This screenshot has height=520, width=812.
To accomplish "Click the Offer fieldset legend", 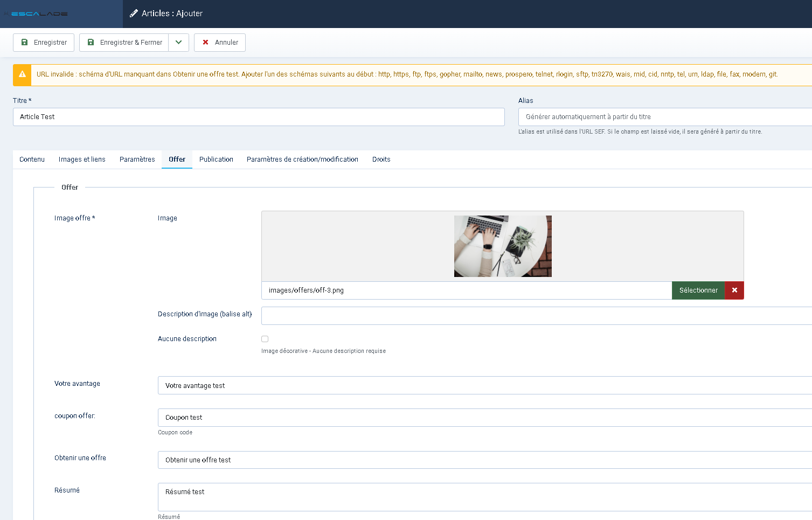I will 70,188.
